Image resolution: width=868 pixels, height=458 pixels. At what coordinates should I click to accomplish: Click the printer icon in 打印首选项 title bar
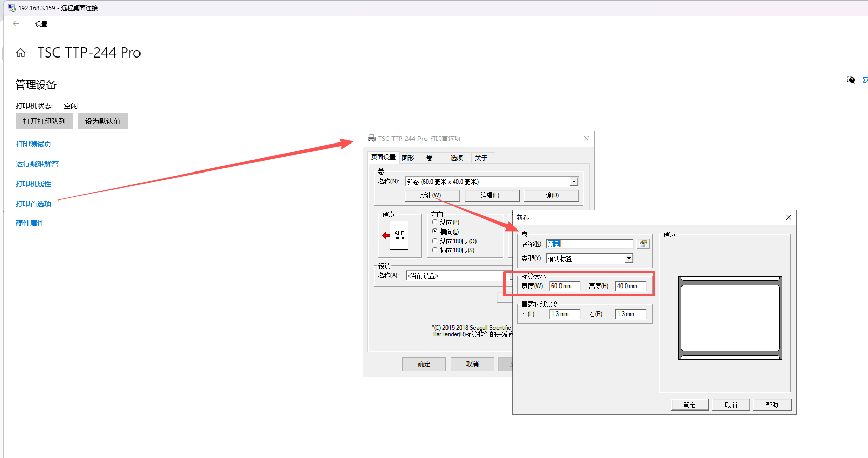coord(372,139)
